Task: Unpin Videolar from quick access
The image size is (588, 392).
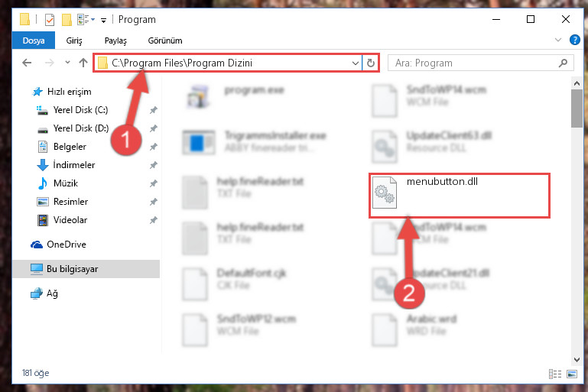Action: pos(154,220)
